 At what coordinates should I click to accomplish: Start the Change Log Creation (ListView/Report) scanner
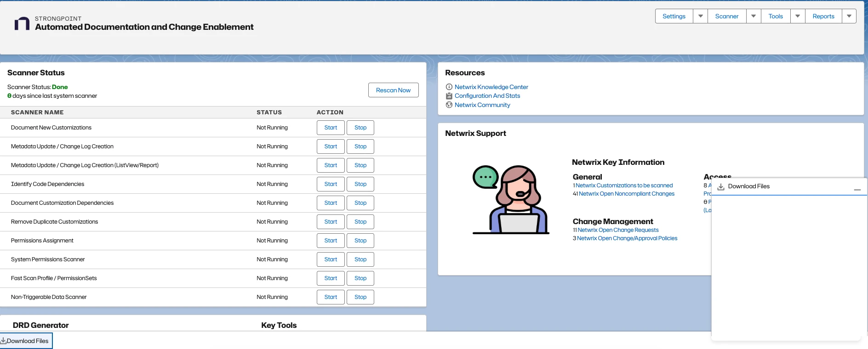pos(331,165)
